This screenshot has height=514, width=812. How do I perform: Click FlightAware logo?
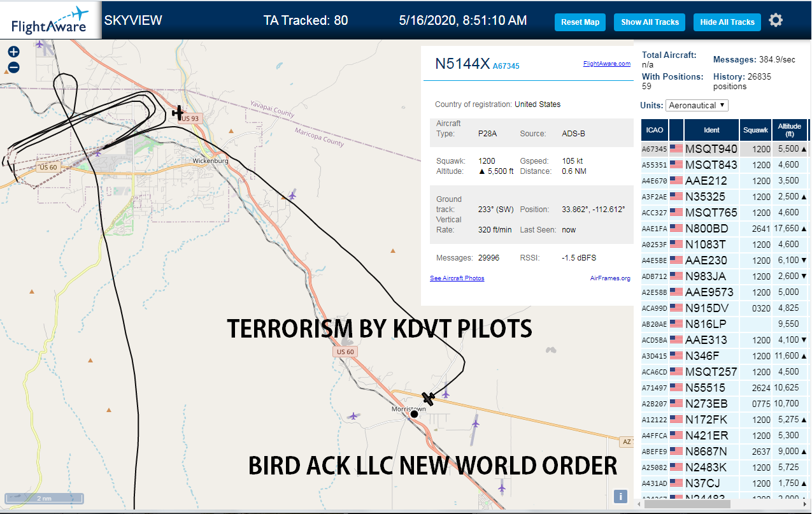click(50, 20)
